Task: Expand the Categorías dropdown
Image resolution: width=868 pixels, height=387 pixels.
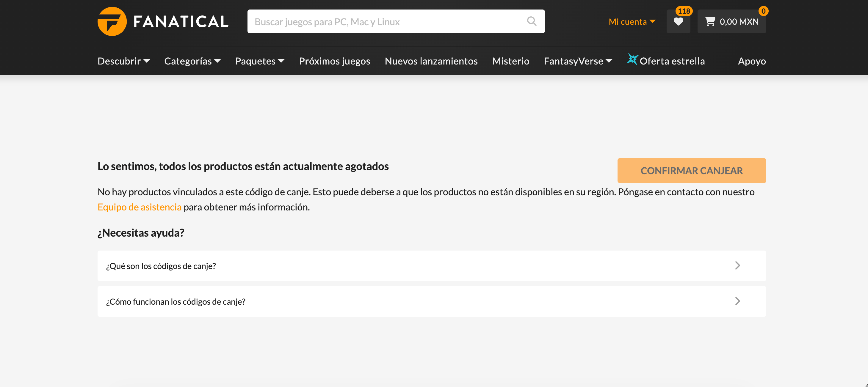Action: point(192,61)
